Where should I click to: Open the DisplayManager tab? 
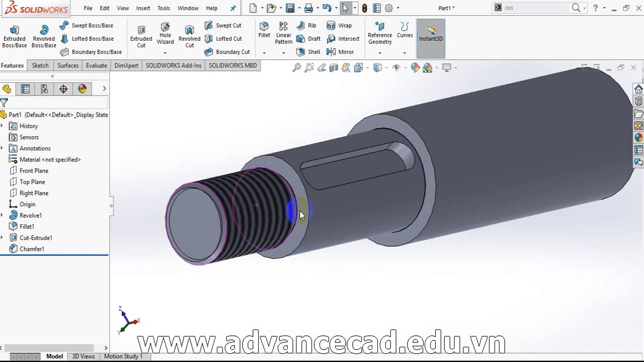tap(83, 89)
